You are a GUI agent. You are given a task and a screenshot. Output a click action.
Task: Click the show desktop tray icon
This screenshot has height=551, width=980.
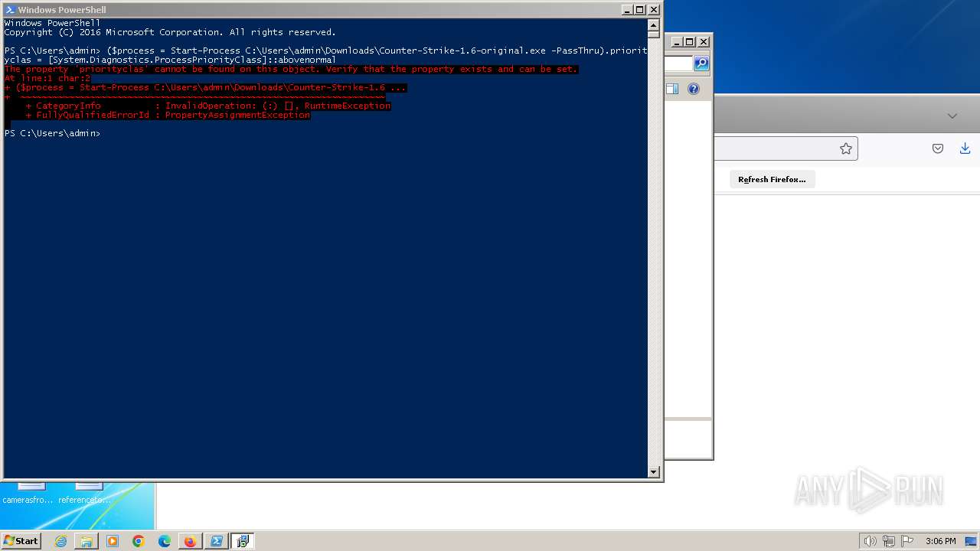pos(971,541)
